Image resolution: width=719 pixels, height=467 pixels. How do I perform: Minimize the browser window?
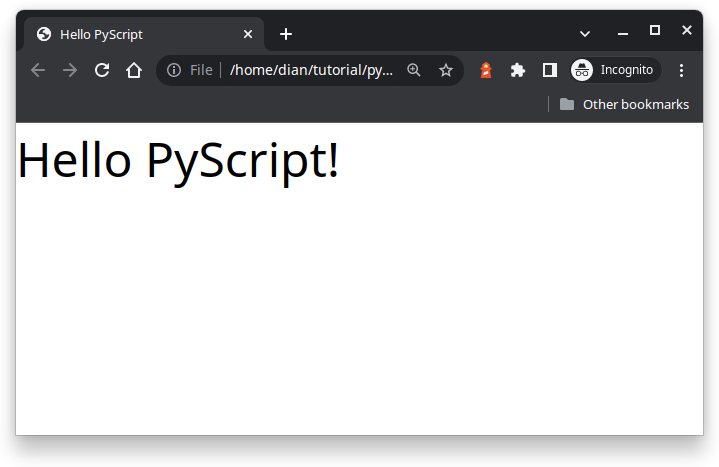[623, 33]
